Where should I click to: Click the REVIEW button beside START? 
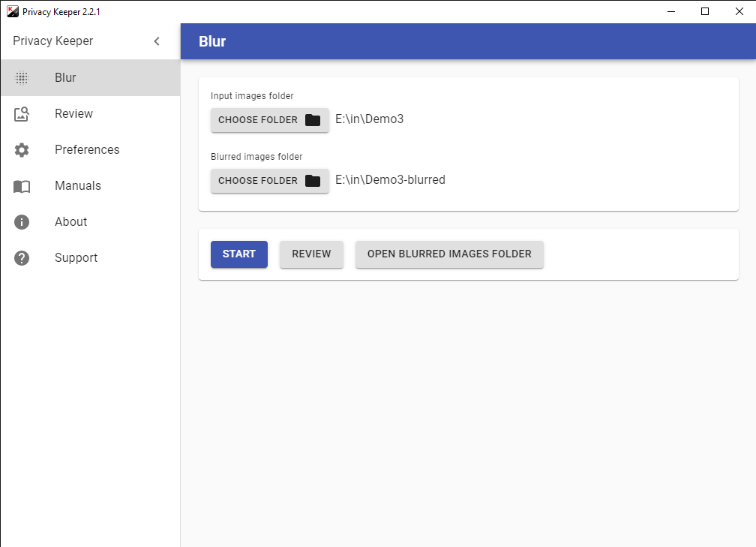coord(311,254)
